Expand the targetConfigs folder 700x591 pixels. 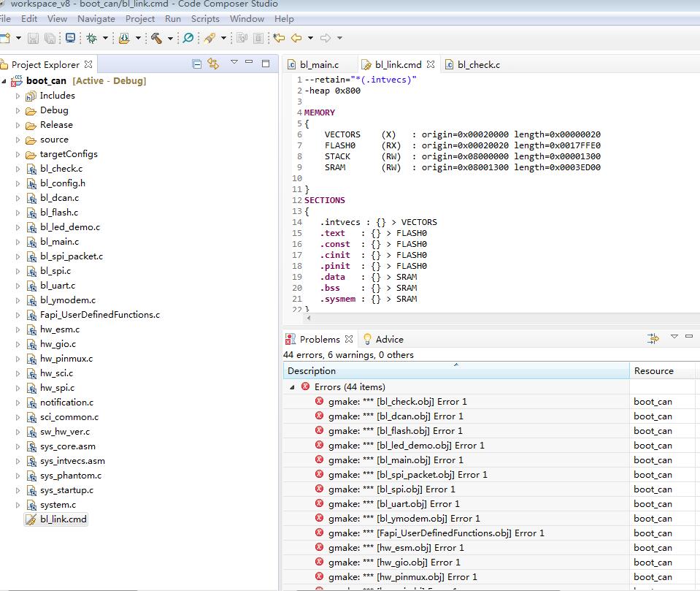(18, 154)
